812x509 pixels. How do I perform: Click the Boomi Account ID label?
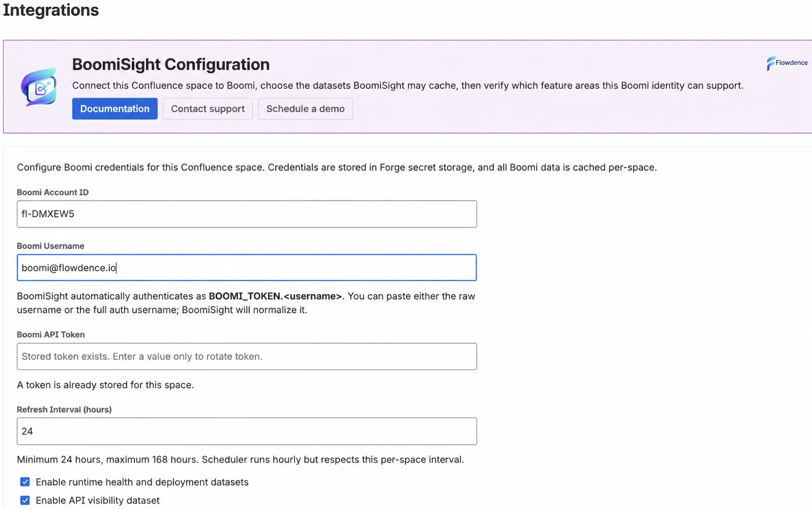click(53, 192)
